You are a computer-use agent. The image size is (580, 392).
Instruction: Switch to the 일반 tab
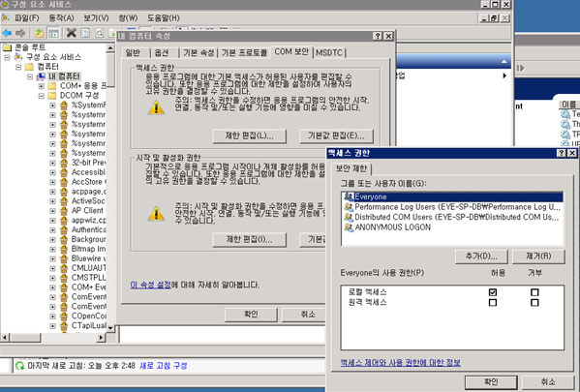click(134, 53)
